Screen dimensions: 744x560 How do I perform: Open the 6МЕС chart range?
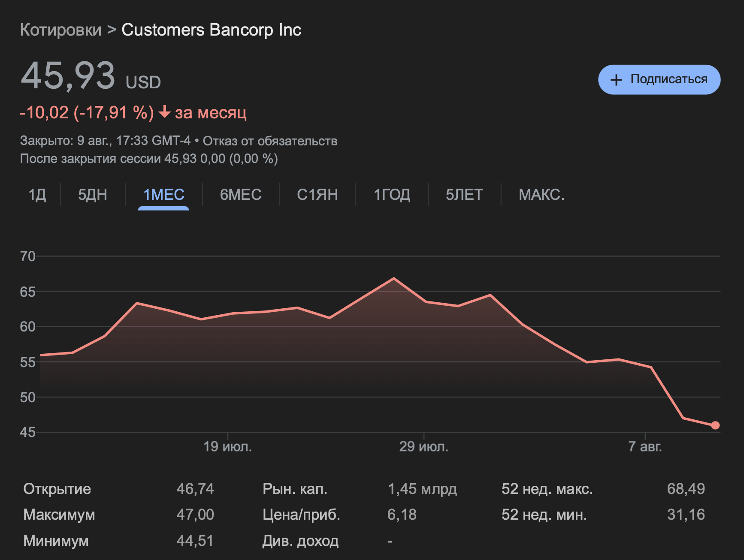(240, 195)
